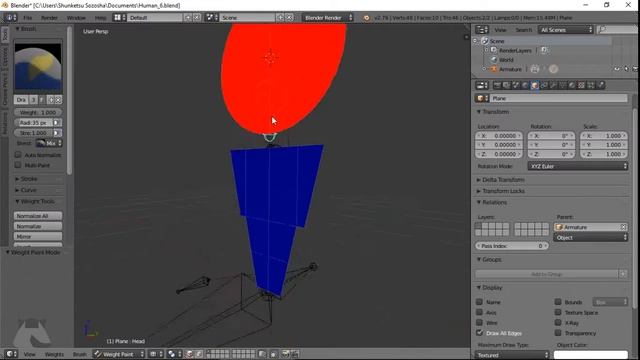The image size is (640, 360).
Task: Open the File menu
Action: coord(27,18)
